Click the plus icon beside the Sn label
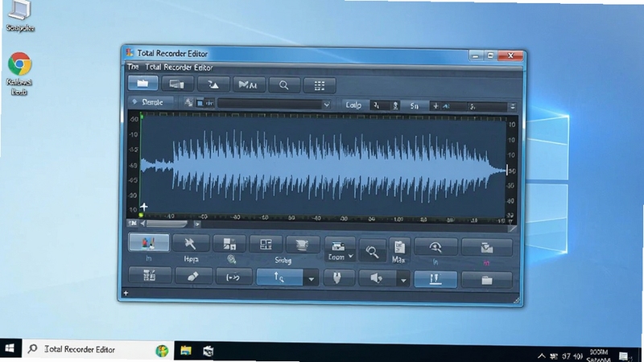 coord(436,106)
